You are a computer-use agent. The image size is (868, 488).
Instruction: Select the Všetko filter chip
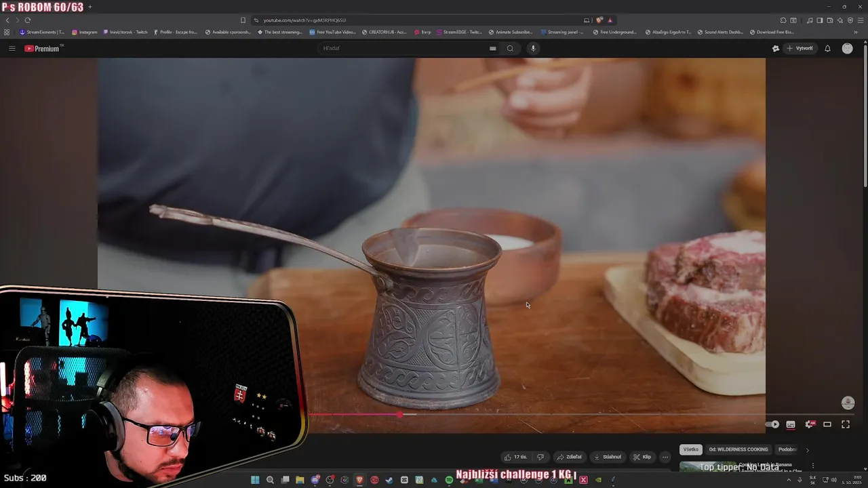coord(690,449)
